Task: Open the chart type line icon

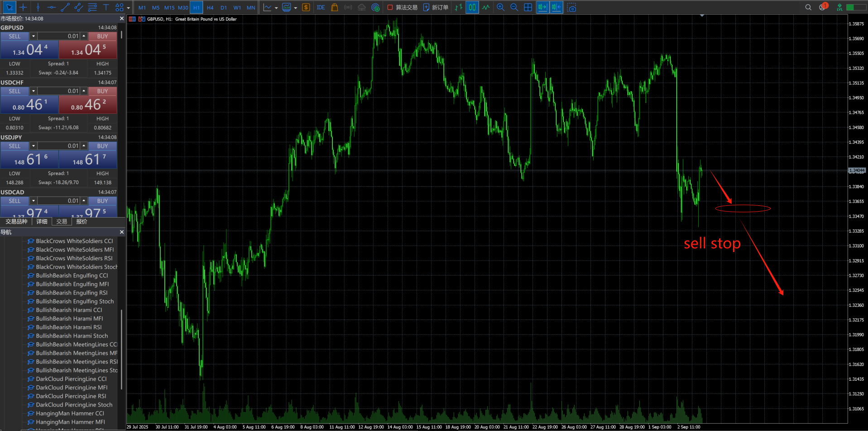Action: pyautogui.click(x=268, y=7)
